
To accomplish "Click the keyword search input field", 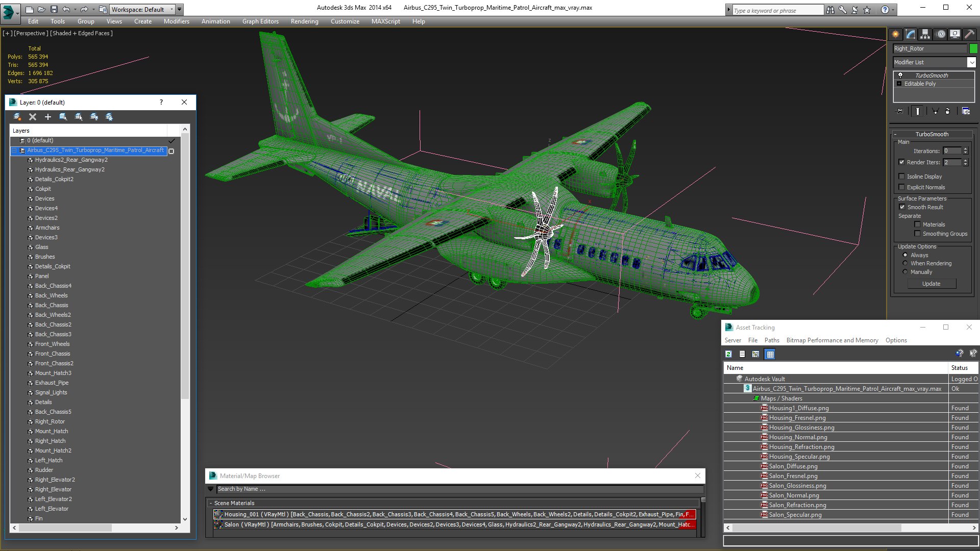I will click(778, 10).
